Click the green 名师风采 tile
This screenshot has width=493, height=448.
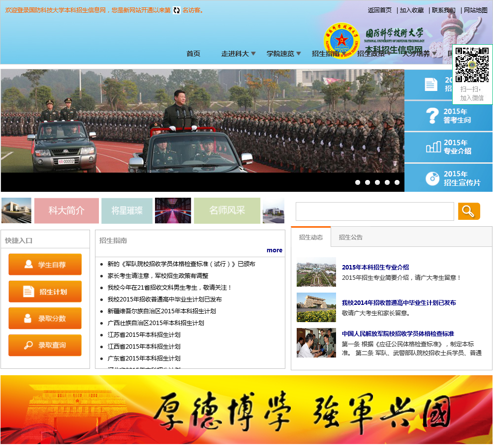pos(227,210)
